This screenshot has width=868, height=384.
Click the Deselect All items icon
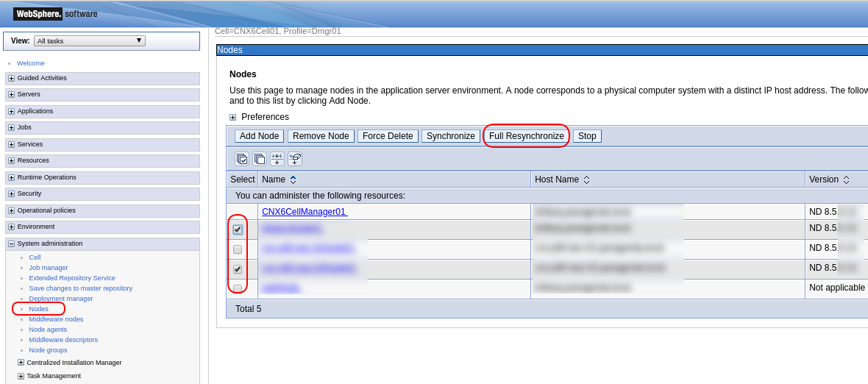click(x=260, y=159)
